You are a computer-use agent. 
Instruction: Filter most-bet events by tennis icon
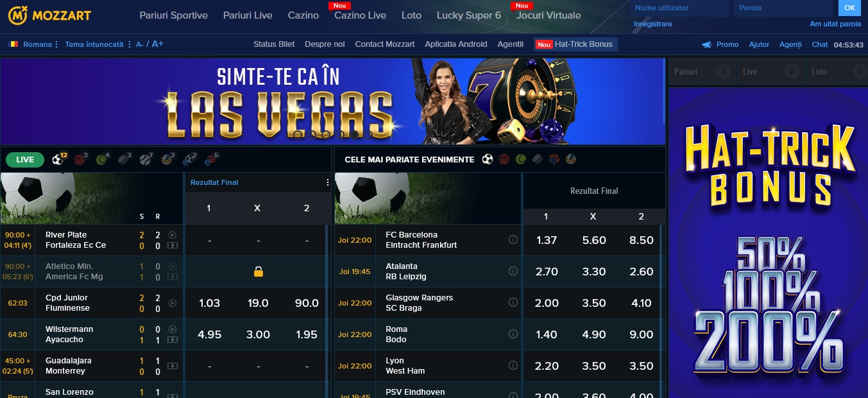click(521, 159)
